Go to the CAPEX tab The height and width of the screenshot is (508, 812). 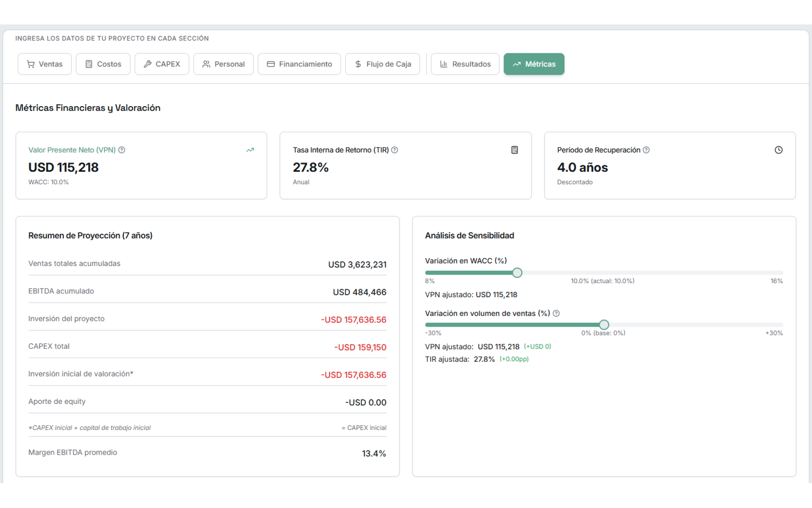(x=162, y=64)
